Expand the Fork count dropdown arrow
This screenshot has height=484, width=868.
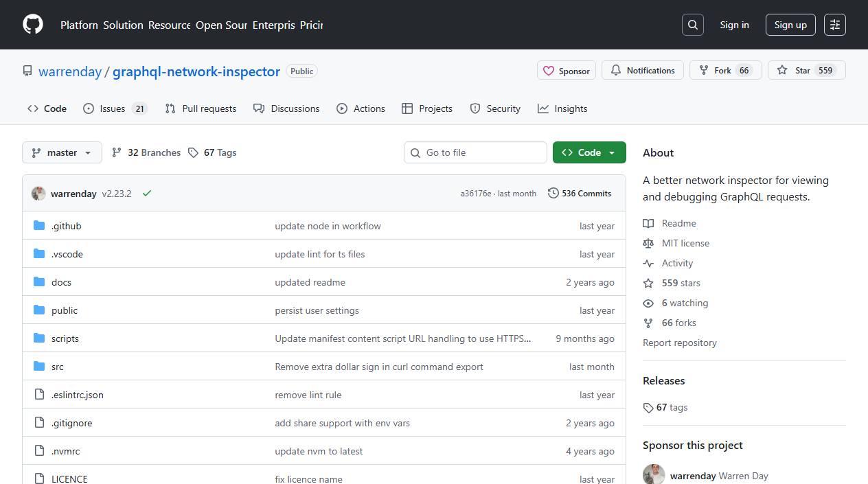point(752,70)
